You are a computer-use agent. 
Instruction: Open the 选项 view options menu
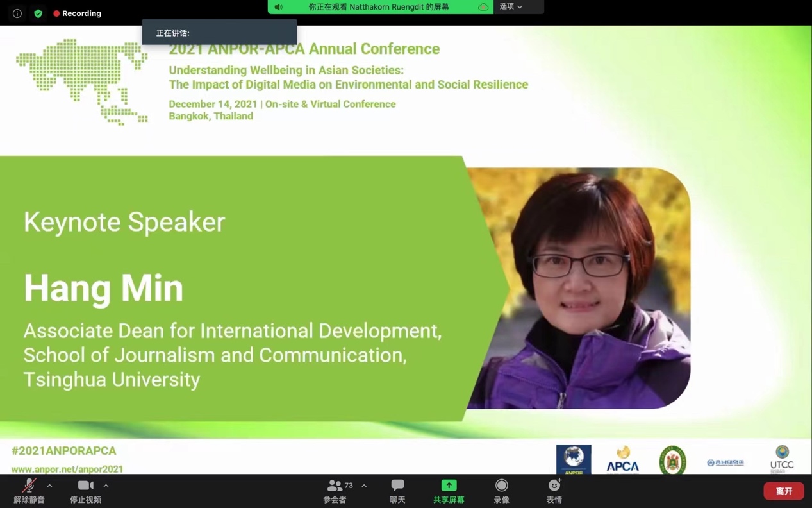(511, 7)
